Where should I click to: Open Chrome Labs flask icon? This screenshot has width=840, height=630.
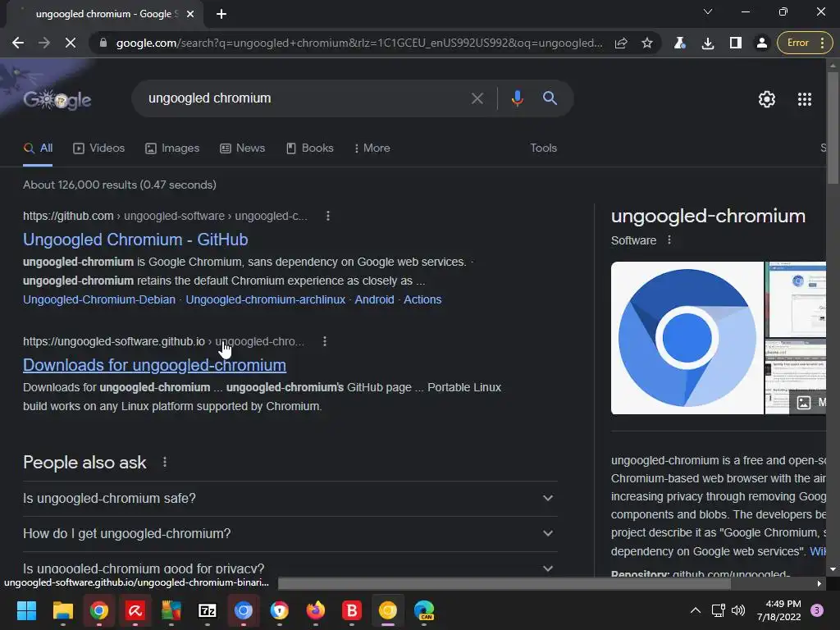pyautogui.click(x=680, y=43)
